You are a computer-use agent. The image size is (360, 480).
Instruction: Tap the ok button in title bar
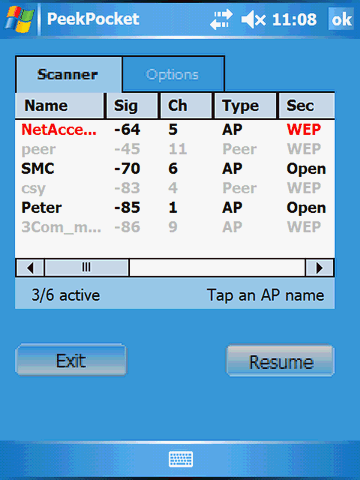(x=341, y=19)
